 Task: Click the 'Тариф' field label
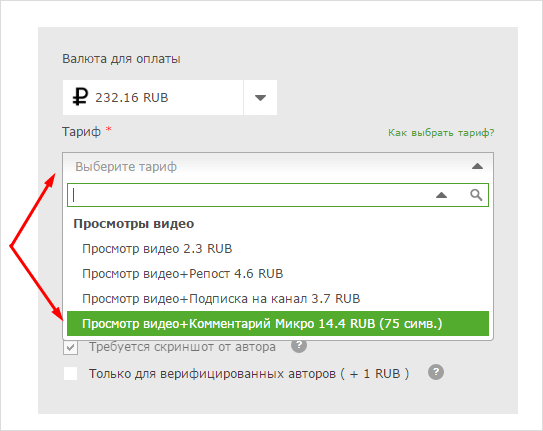(81, 132)
